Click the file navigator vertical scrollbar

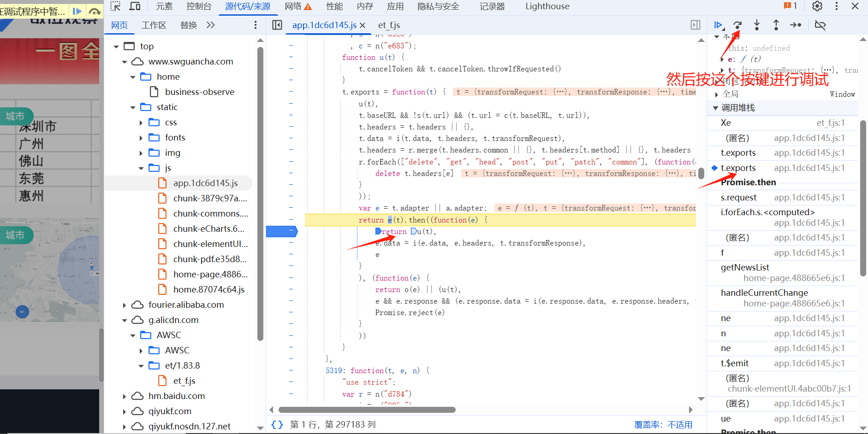[x=260, y=194]
